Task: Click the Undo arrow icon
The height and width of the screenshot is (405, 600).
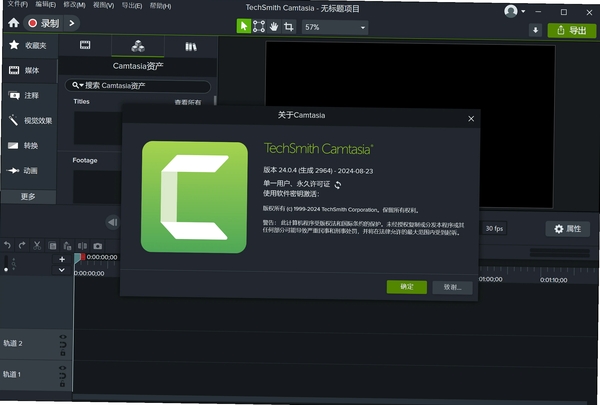Action: (x=7, y=245)
